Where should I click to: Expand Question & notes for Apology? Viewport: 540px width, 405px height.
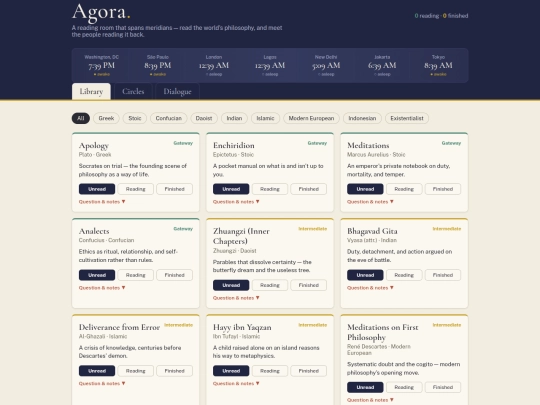coord(102,202)
